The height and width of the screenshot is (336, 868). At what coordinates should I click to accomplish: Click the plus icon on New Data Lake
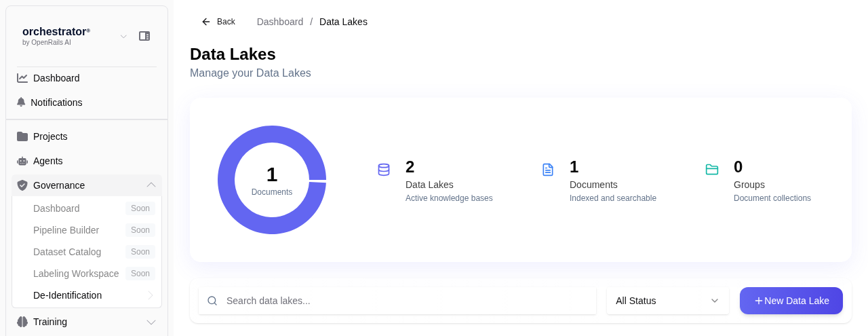pos(759,301)
